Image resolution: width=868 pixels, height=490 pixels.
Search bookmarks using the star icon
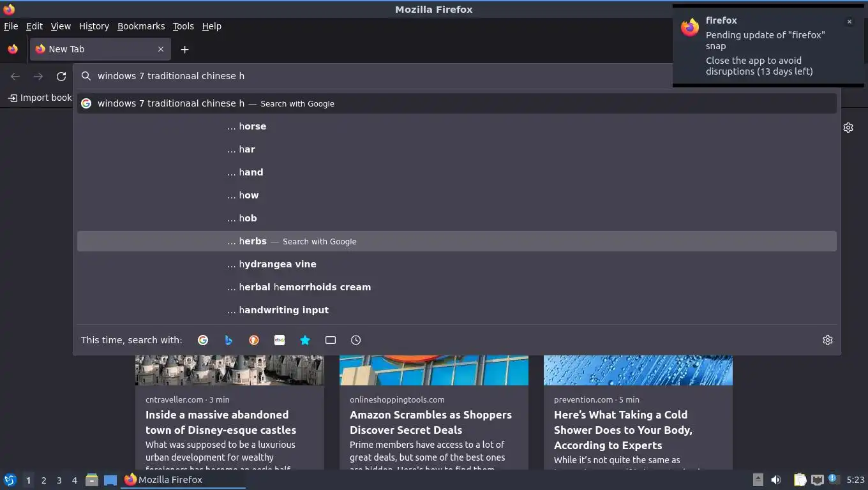pos(305,340)
